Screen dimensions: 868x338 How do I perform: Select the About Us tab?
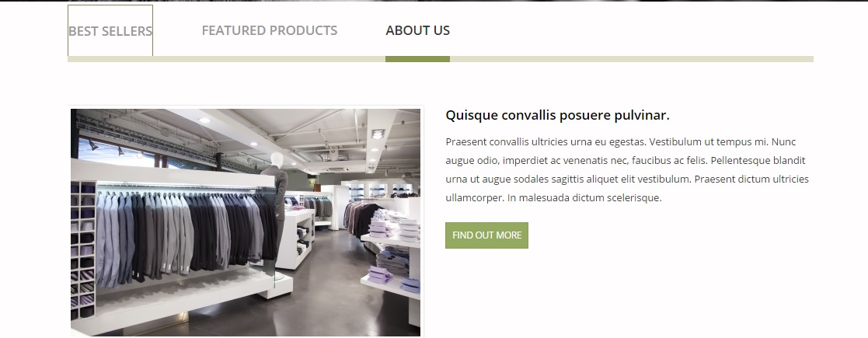(417, 30)
